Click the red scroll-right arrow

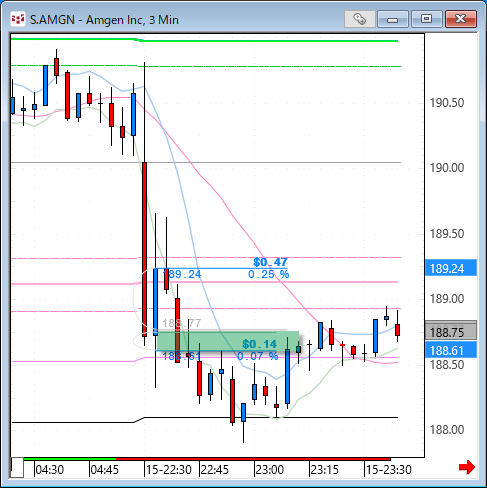(x=467, y=467)
